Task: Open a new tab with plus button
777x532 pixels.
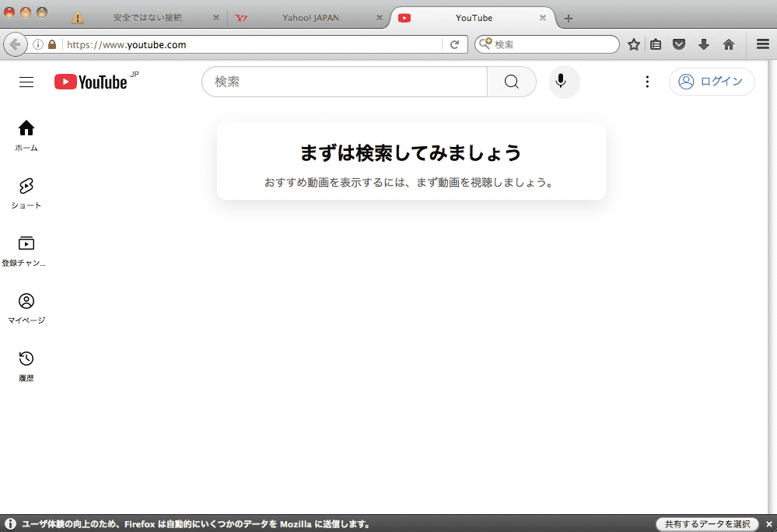Action: pyautogui.click(x=569, y=19)
